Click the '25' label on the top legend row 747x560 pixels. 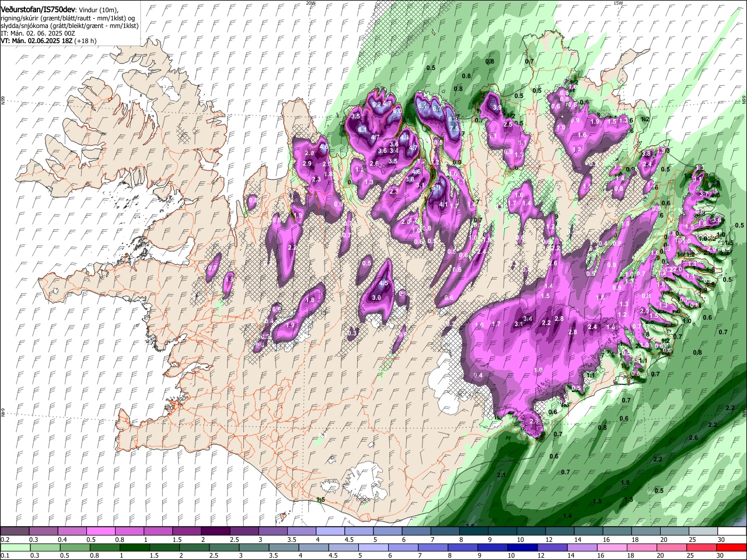click(692, 540)
